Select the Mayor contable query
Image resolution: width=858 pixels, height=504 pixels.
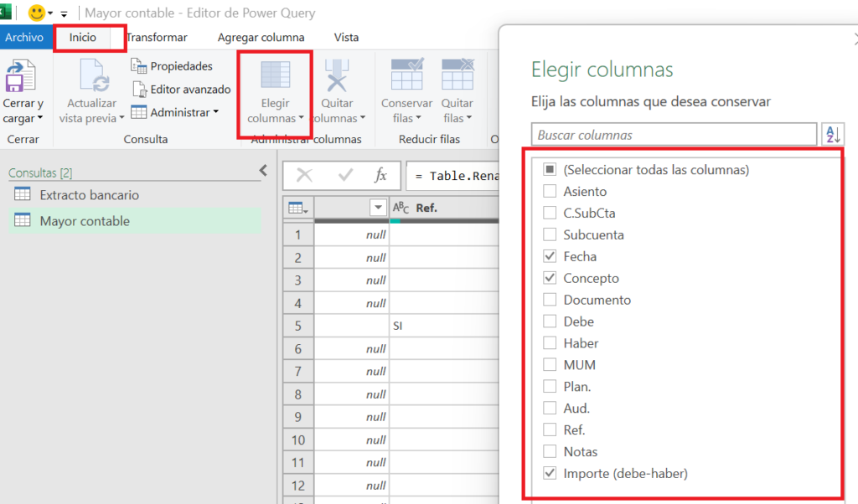pyautogui.click(x=135, y=221)
